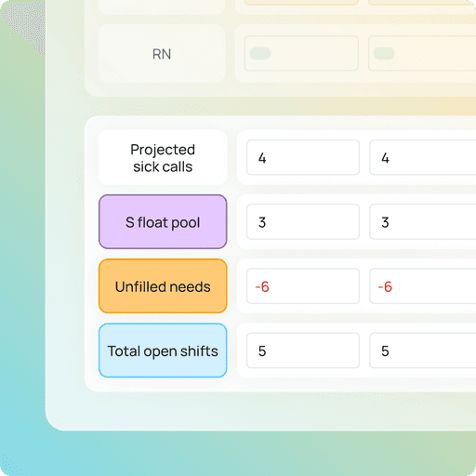The width and height of the screenshot is (476, 476).
Task: Click the red -6 value in first column
Action: [x=262, y=286]
